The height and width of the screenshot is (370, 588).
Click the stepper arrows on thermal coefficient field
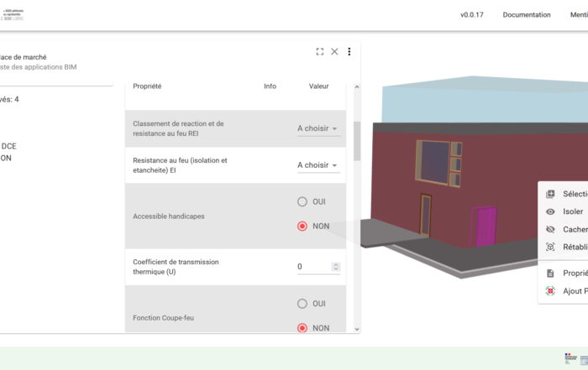pyautogui.click(x=336, y=267)
